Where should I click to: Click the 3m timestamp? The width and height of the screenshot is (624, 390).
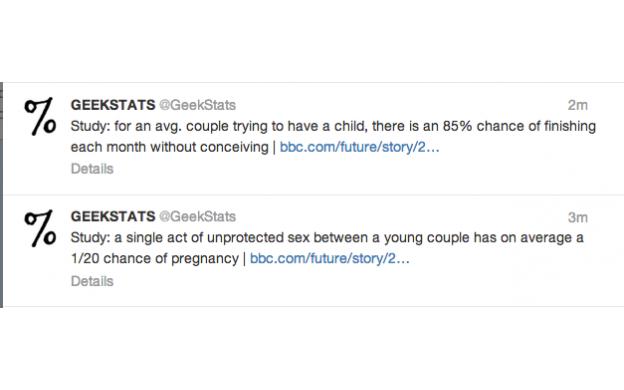click(x=577, y=217)
